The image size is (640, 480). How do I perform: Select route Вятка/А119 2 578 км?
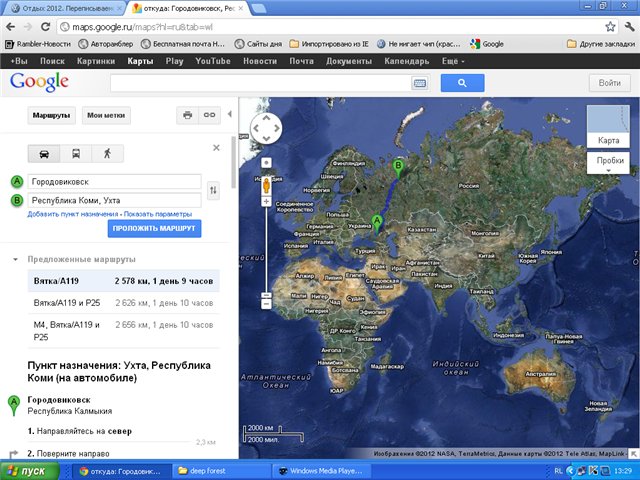[x=123, y=281]
